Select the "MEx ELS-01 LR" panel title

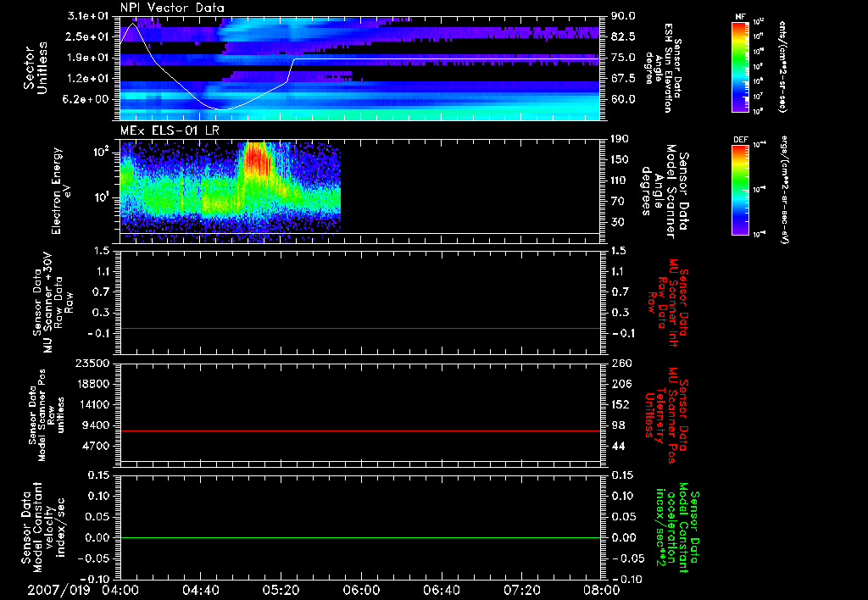[170, 131]
